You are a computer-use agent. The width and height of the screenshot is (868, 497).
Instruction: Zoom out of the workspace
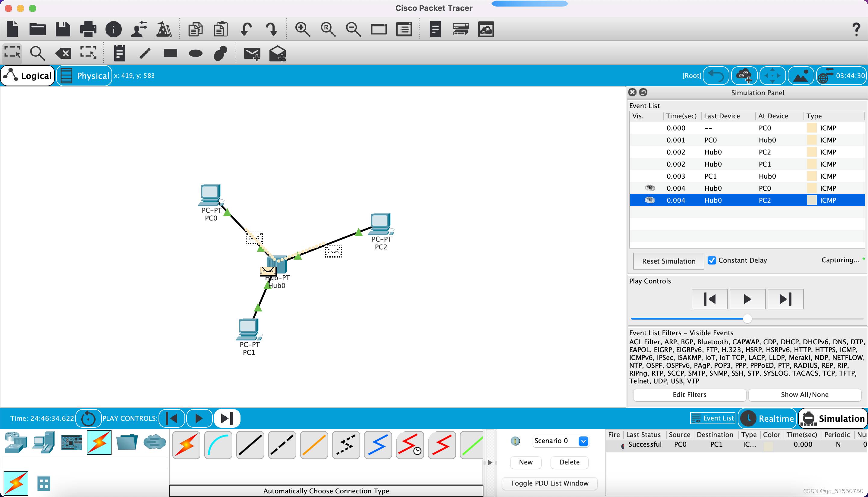click(x=353, y=29)
